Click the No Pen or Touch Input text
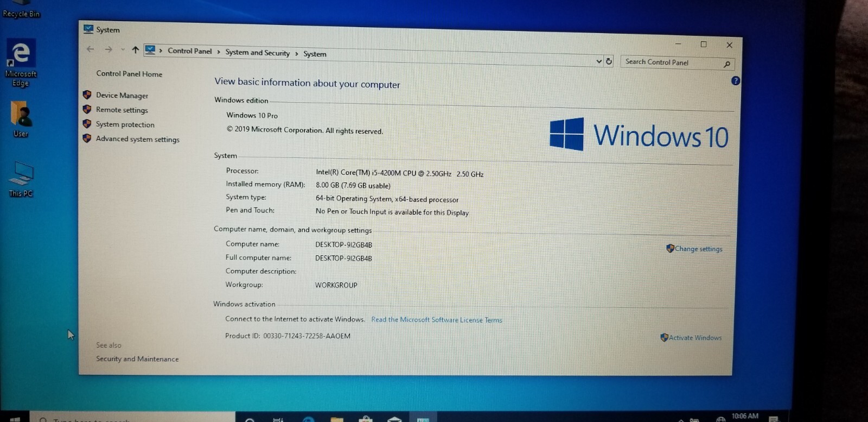 [392, 212]
